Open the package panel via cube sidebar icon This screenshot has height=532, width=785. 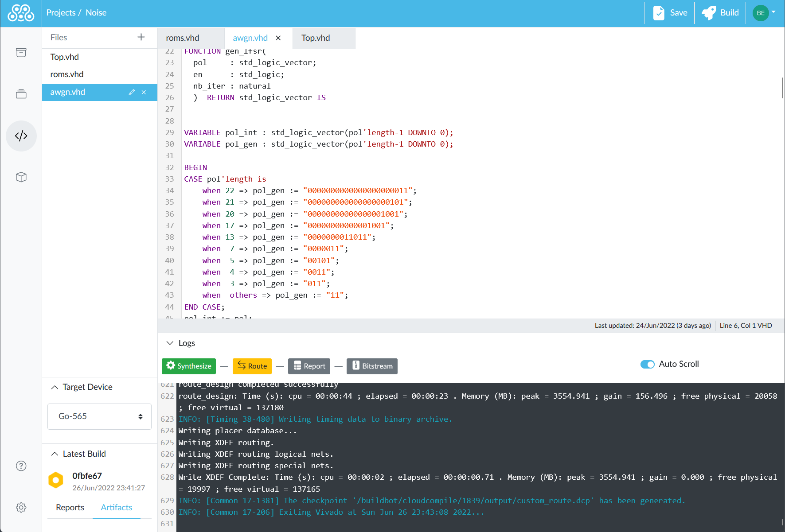[x=21, y=177]
